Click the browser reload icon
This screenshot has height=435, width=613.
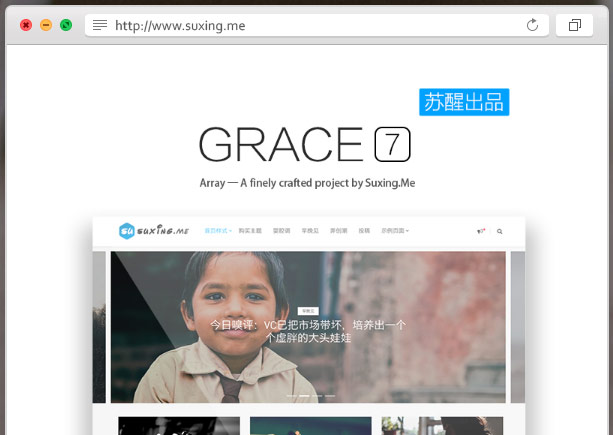[x=532, y=25]
